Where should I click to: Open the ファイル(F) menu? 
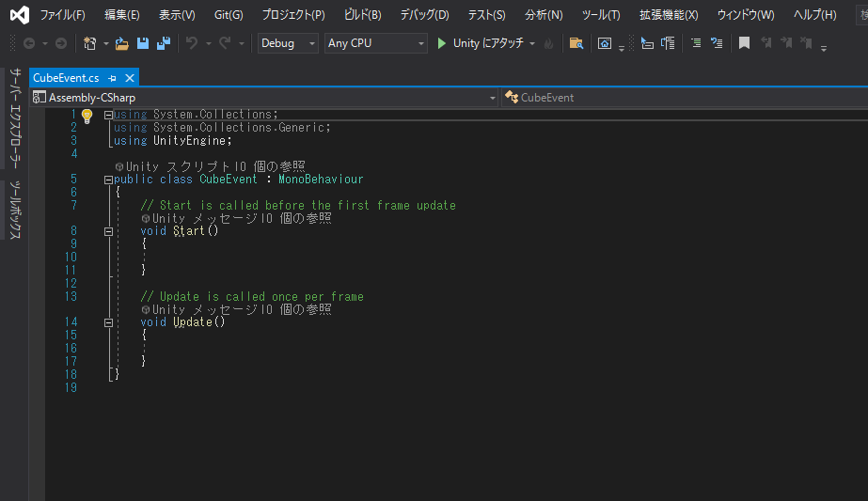63,15
